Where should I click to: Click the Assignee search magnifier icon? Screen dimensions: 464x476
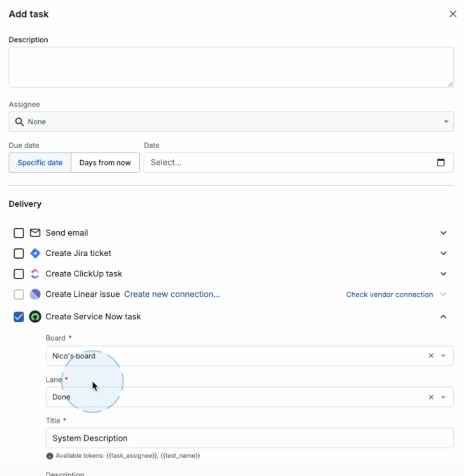[20, 122]
